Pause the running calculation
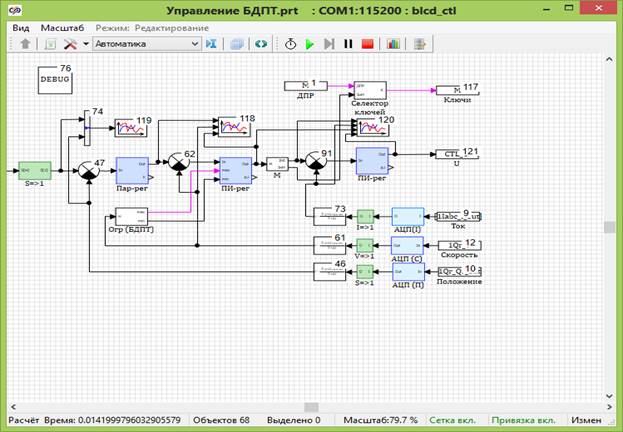 coord(348,44)
